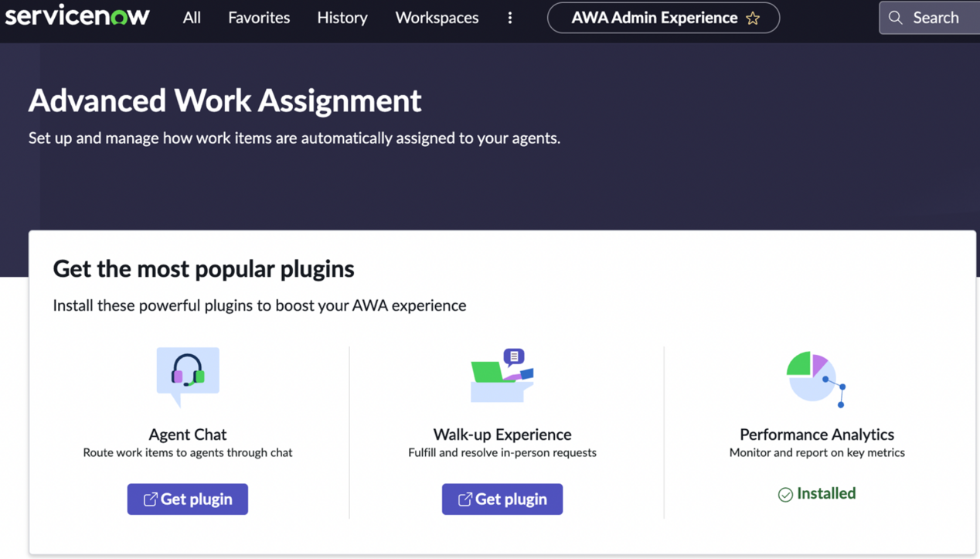Image resolution: width=980 pixels, height=559 pixels.
Task: Toggle the favorite star for AWA Admin Experience
Action: coord(753,18)
